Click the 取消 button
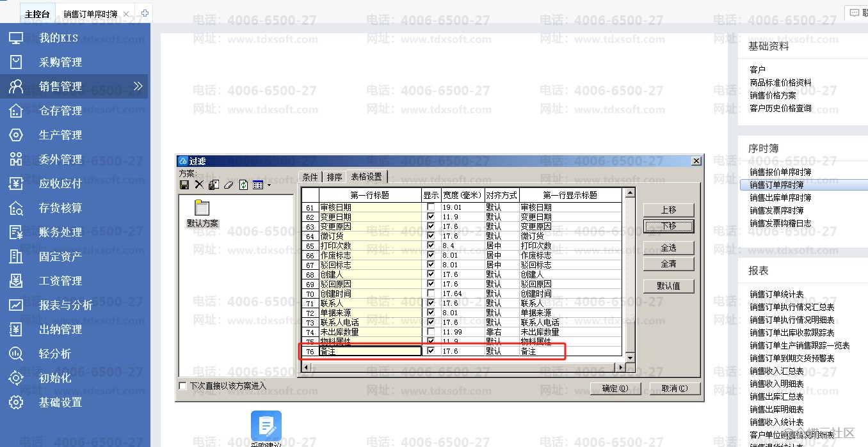Image resolution: width=868 pixels, height=447 pixels. click(x=675, y=388)
